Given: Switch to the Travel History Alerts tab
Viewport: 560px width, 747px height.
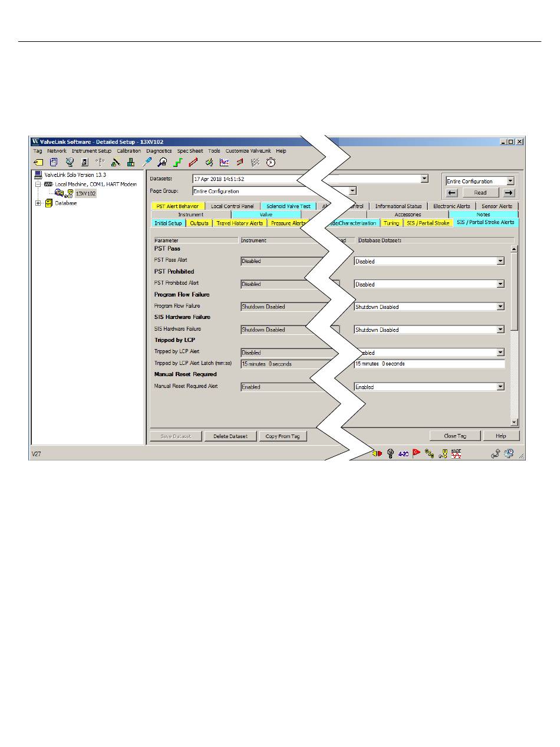Looking at the screenshot, I should (x=239, y=223).
